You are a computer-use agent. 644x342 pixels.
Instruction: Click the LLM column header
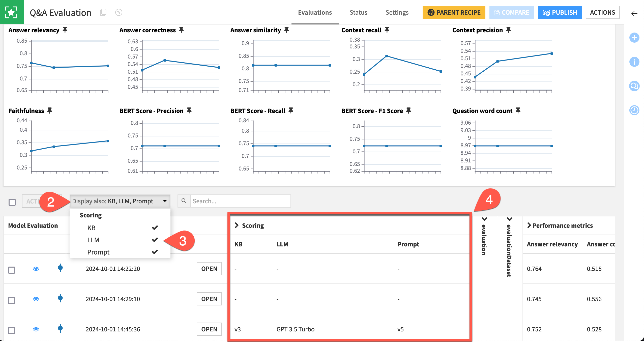coord(282,244)
